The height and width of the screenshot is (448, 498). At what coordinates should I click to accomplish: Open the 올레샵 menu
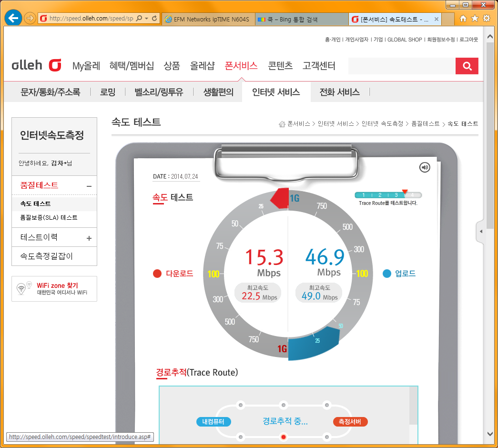tap(203, 66)
